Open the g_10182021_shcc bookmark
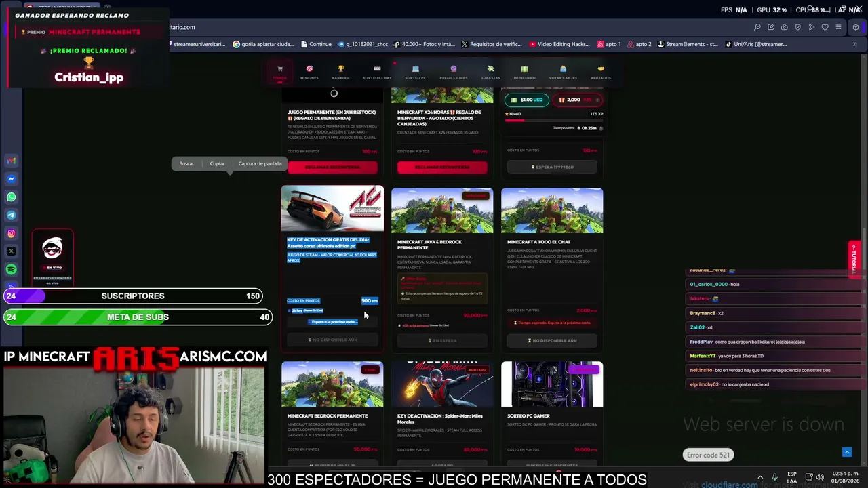This screenshot has width=868, height=488. tap(362, 44)
